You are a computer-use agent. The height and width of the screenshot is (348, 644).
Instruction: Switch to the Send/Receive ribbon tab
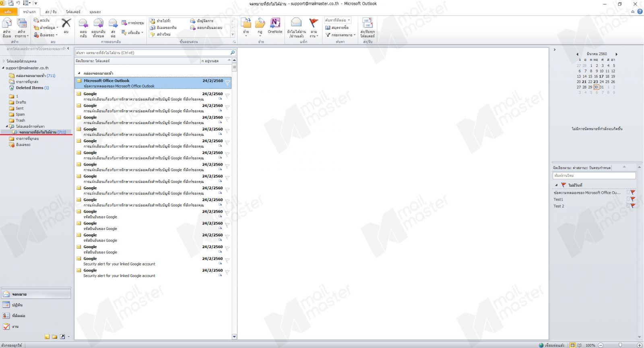(51, 12)
